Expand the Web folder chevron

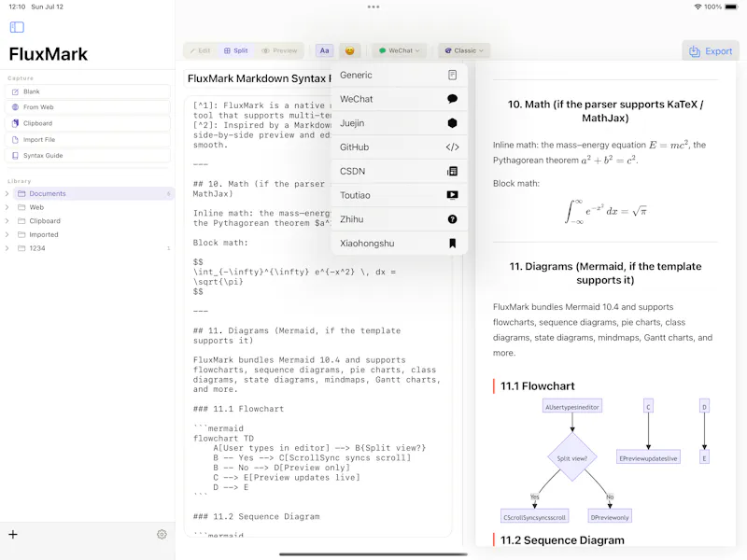7,207
